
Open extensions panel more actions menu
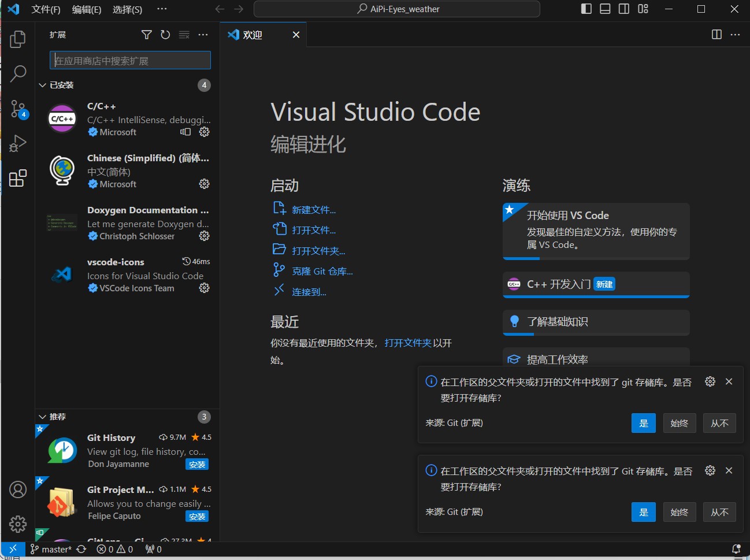tap(203, 35)
